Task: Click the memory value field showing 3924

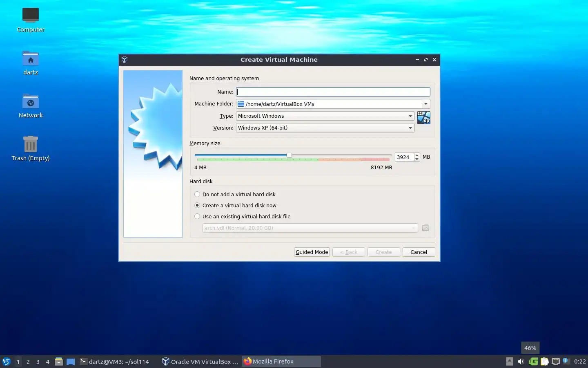Action: point(404,157)
